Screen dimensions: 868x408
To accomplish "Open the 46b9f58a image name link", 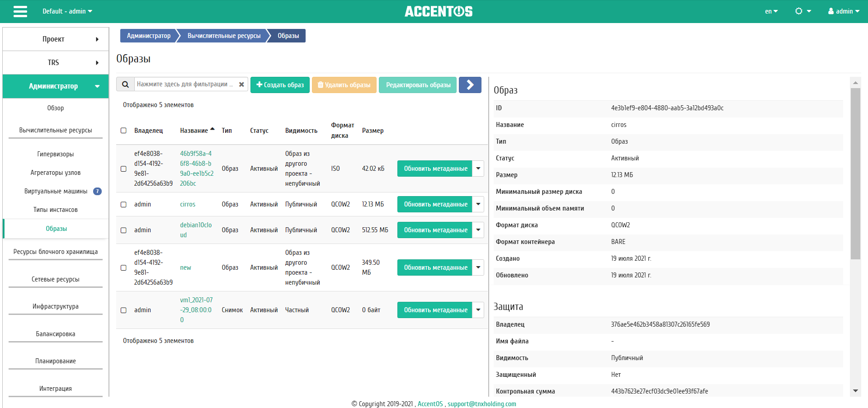I will click(197, 169).
